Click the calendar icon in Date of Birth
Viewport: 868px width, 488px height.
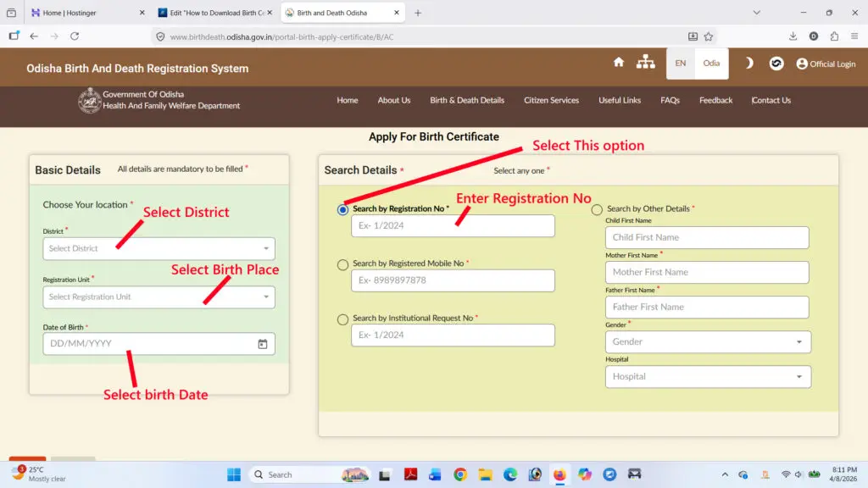pyautogui.click(x=262, y=344)
